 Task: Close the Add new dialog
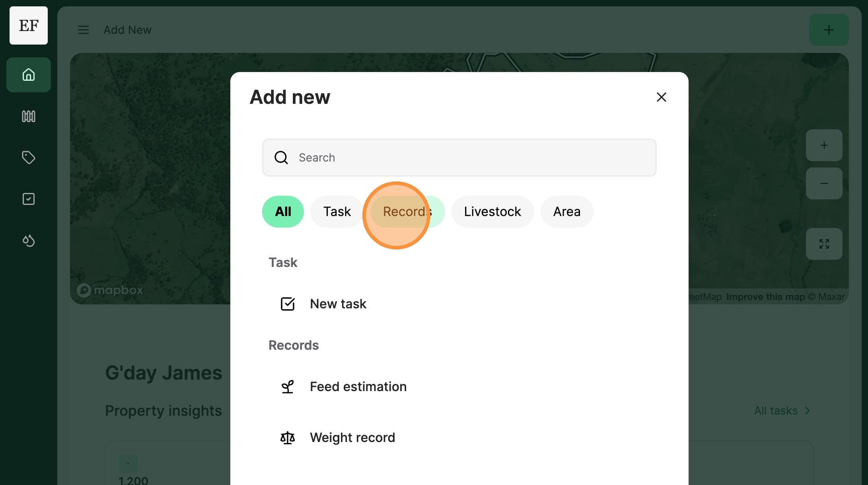coord(661,97)
